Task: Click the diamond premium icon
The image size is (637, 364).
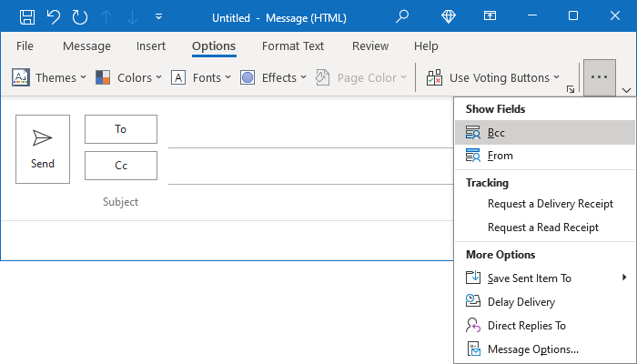Action: coord(449,16)
